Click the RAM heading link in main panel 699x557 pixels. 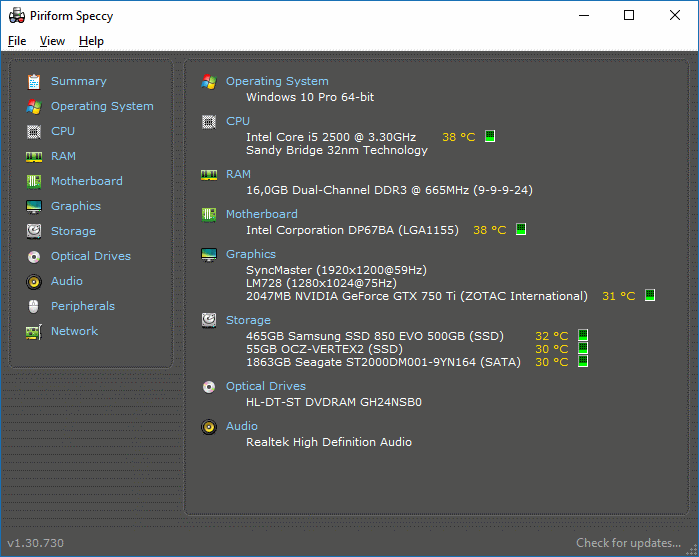point(238,174)
